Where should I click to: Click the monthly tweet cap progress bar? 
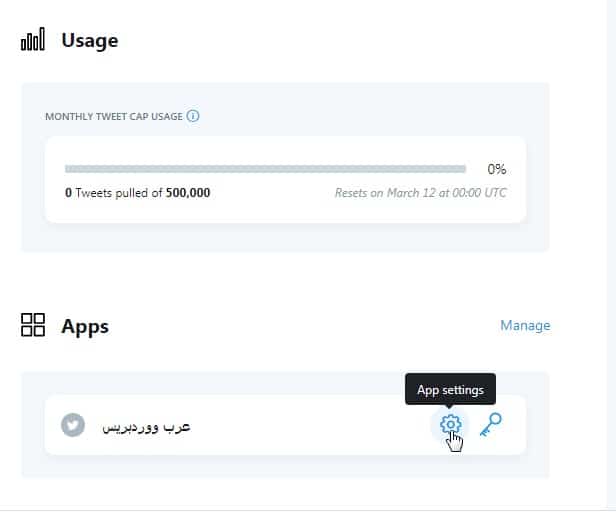(264, 170)
